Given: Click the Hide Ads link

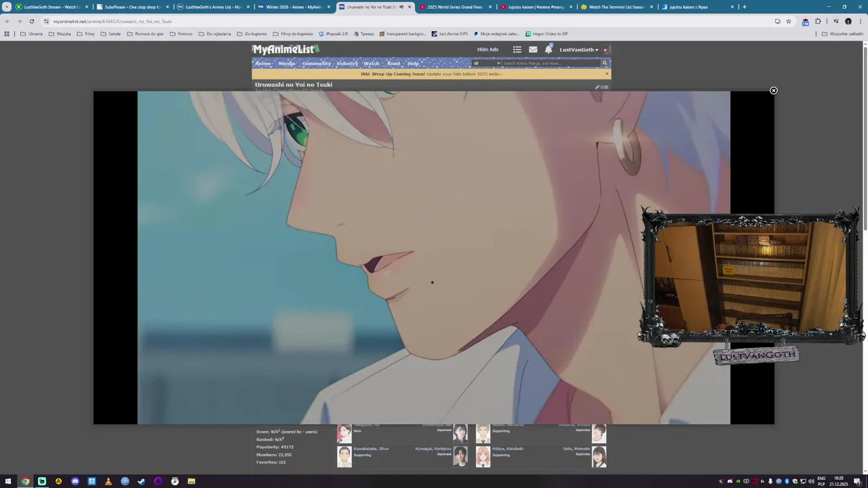Looking at the screenshot, I should (488, 49).
